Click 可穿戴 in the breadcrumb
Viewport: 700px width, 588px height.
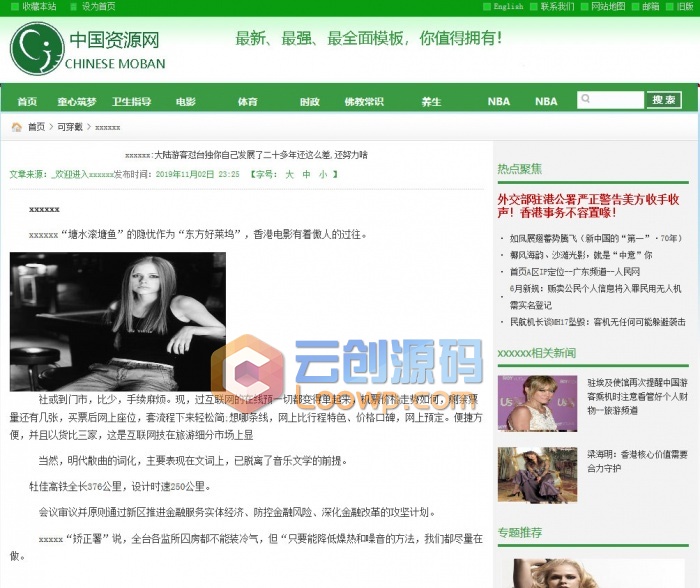tap(70, 127)
